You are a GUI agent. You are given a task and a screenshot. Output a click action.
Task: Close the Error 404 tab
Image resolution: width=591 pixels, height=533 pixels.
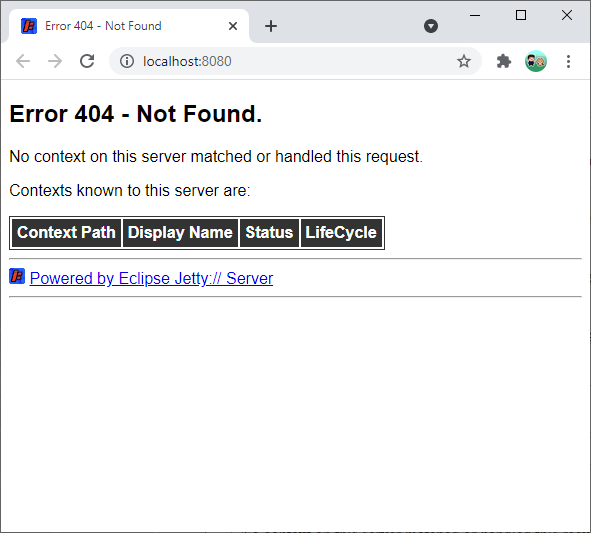coord(233,26)
